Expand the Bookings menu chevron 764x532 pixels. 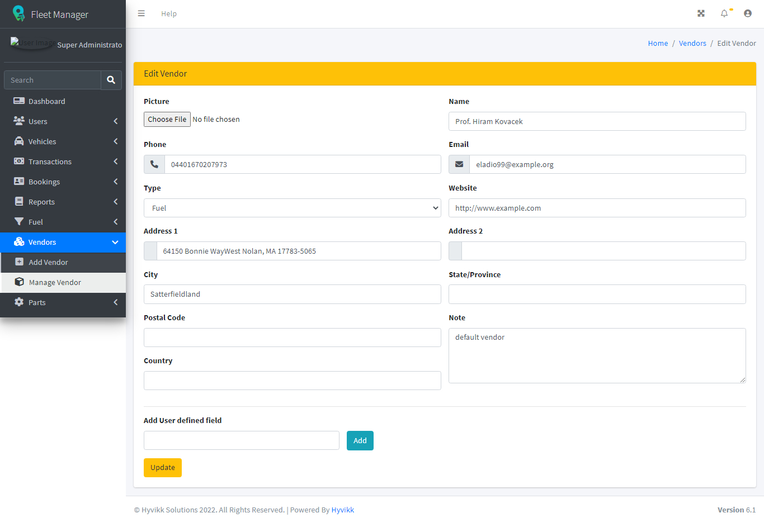coord(116,182)
